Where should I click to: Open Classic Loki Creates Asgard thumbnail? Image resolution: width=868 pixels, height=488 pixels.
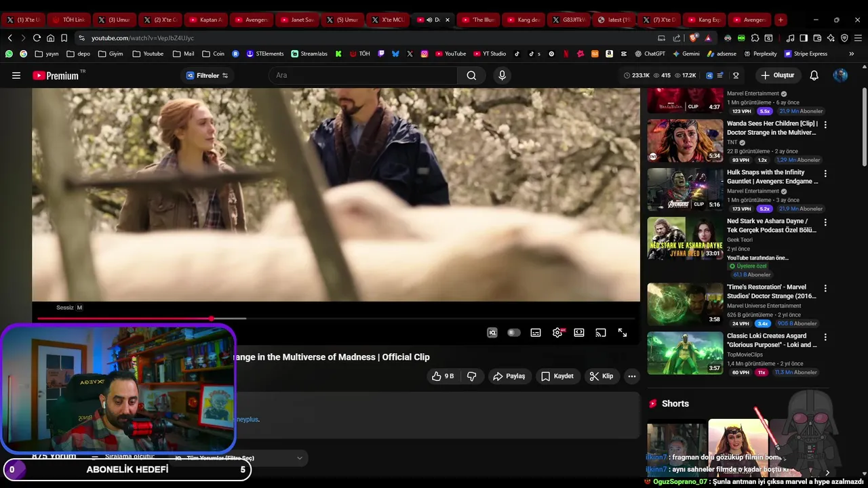(685, 352)
